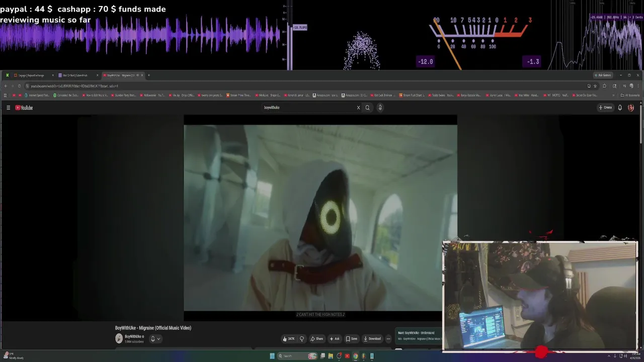Click the YouTube search magnifier button
Image resolution: width=644 pixels, height=362 pixels.
(x=367, y=108)
